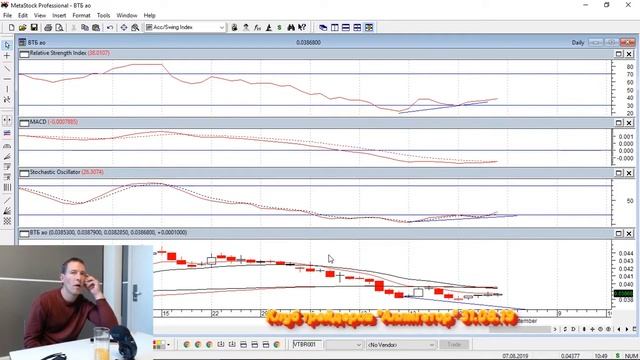Click the Stochastic Oscillator pane title
The height and width of the screenshot is (360, 640).
(55, 172)
